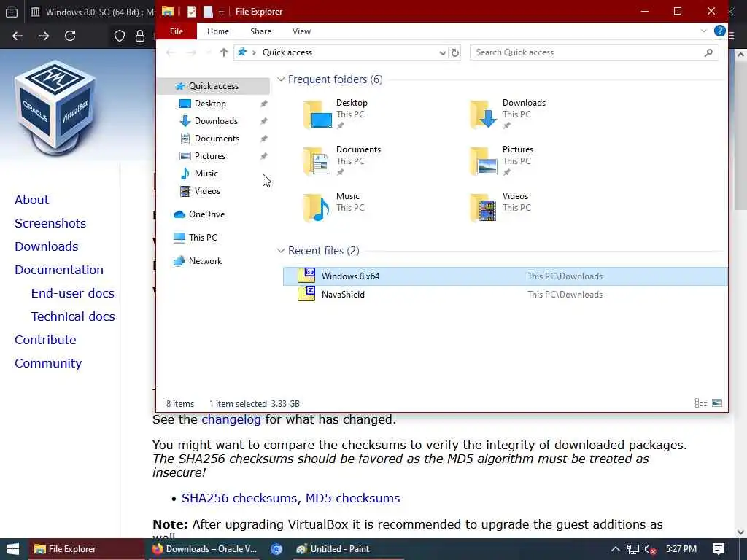Select the Desktop frequent folder icon
This screenshot has width=747, height=560.
[318, 114]
